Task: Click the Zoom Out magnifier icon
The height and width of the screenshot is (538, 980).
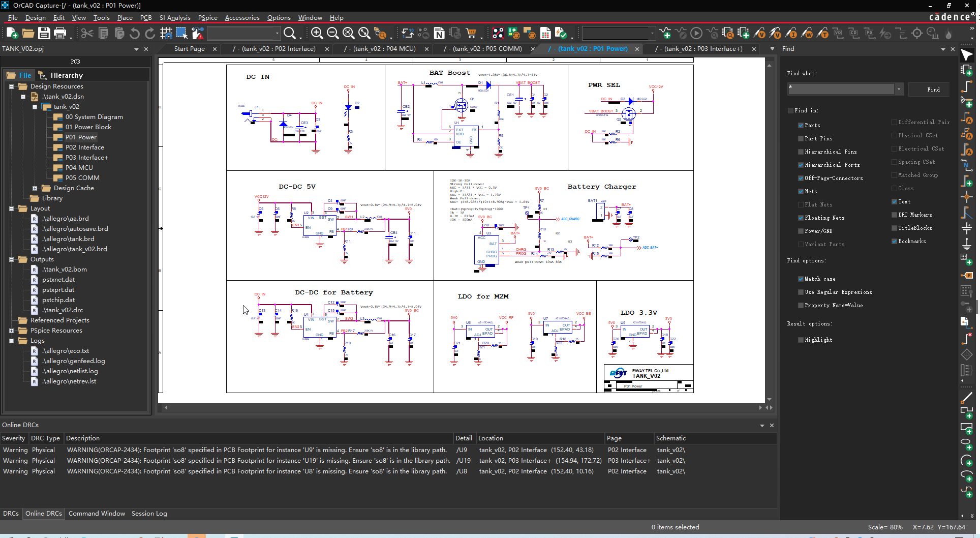Action: (x=332, y=34)
